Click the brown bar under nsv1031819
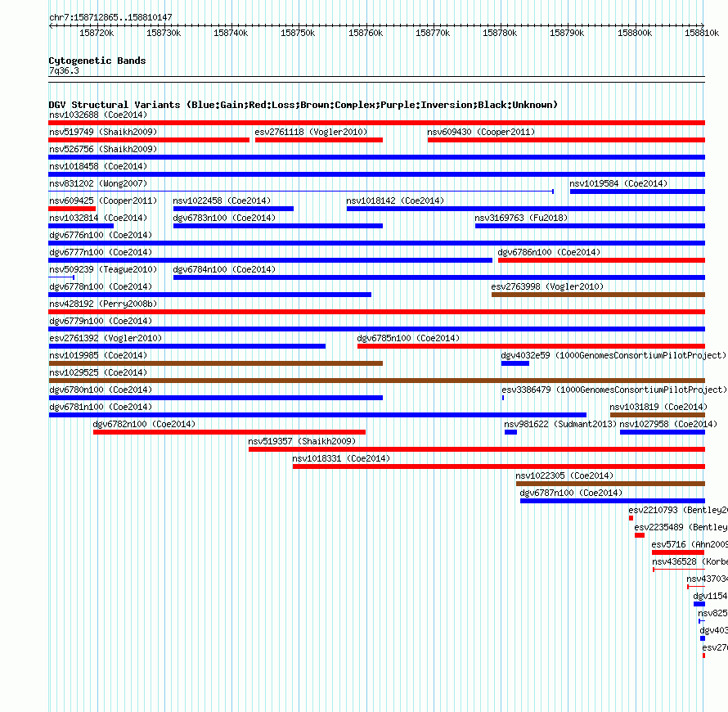The height and width of the screenshot is (712, 728). [x=658, y=415]
